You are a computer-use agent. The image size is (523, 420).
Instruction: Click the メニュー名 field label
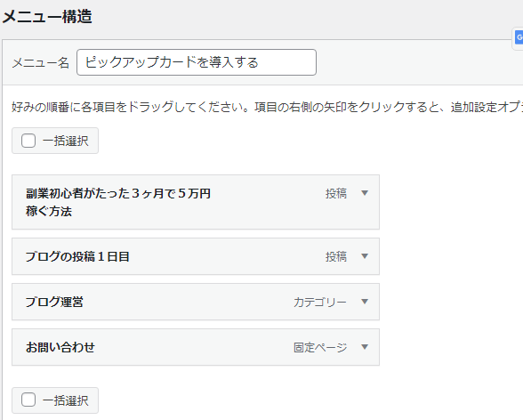click(x=41, y=62)
